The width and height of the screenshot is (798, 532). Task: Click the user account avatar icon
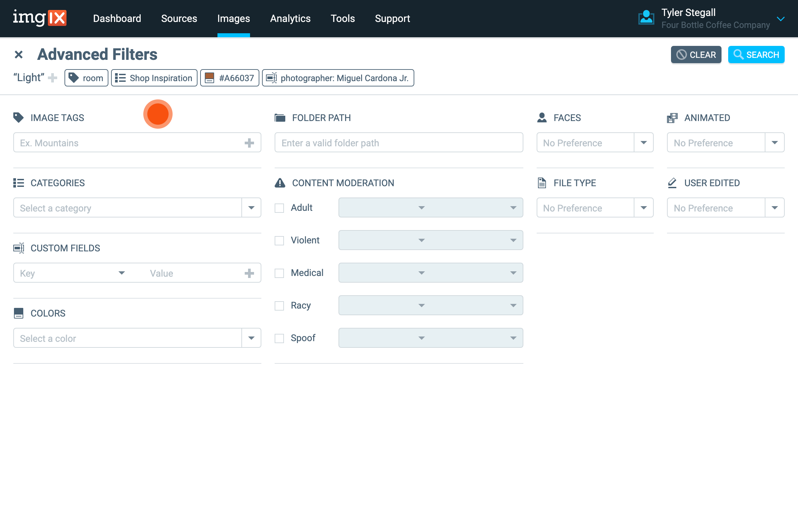point(646,18)
